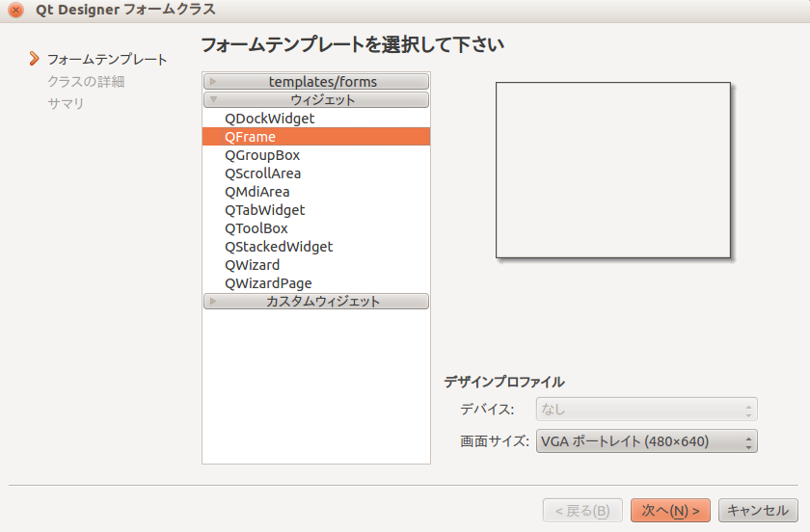This screenshot has width=810, height=532.
Task: Choose QGroupBox from template list
Action: click(316, 155)
